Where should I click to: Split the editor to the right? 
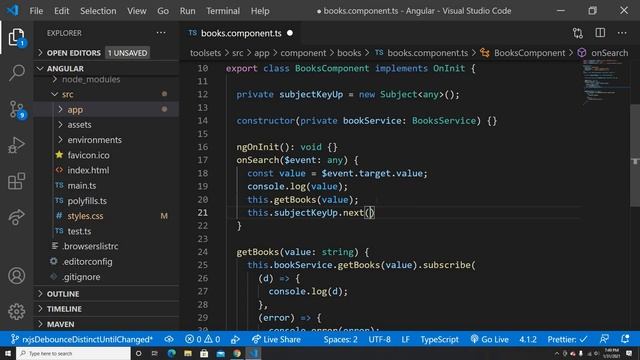pos(600,33)
